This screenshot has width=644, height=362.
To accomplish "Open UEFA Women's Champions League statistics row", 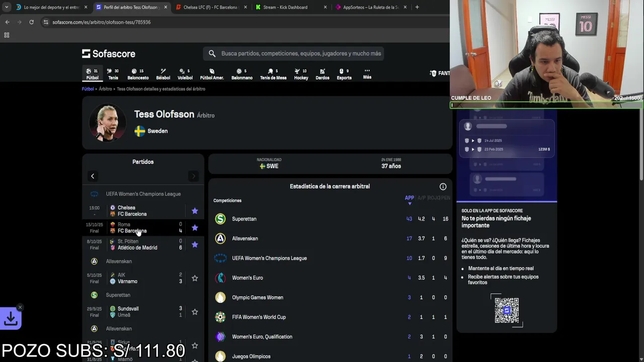I will click(x=330, y=258).
